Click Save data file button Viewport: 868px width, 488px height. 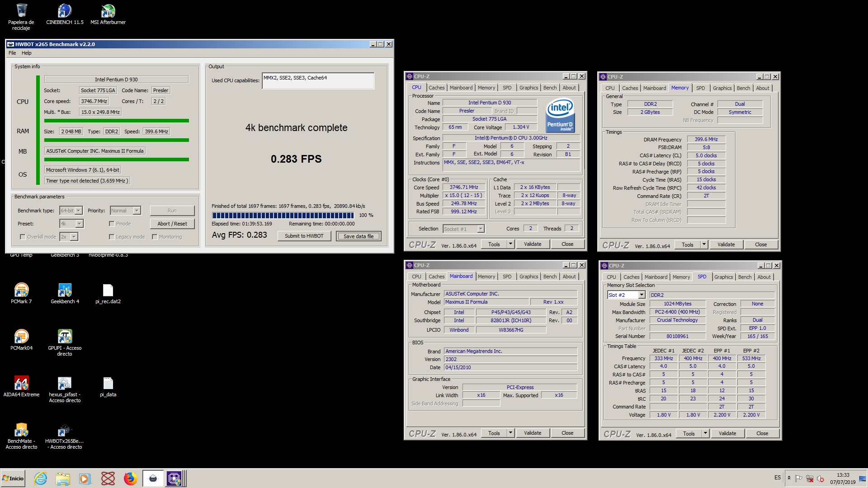(359, 236)
